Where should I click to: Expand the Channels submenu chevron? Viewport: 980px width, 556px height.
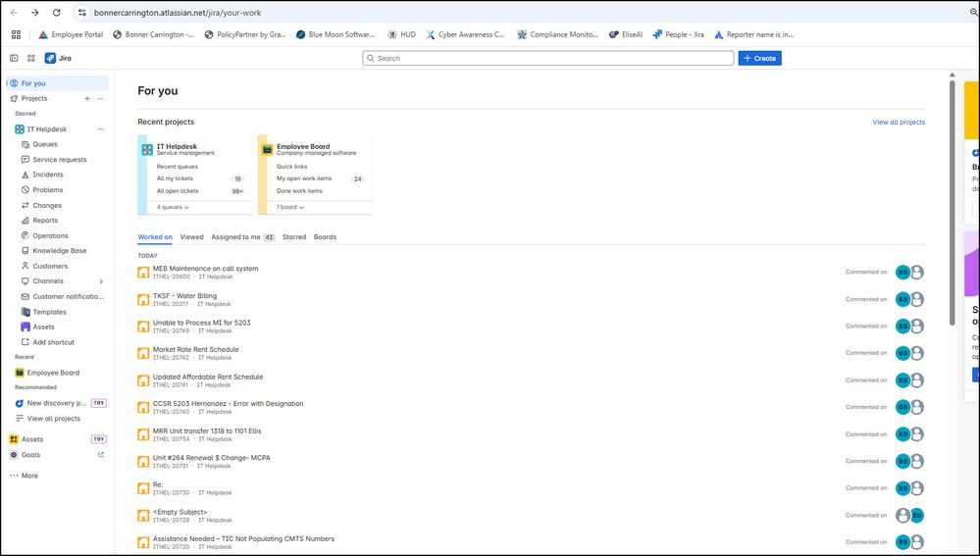[101, 281]
